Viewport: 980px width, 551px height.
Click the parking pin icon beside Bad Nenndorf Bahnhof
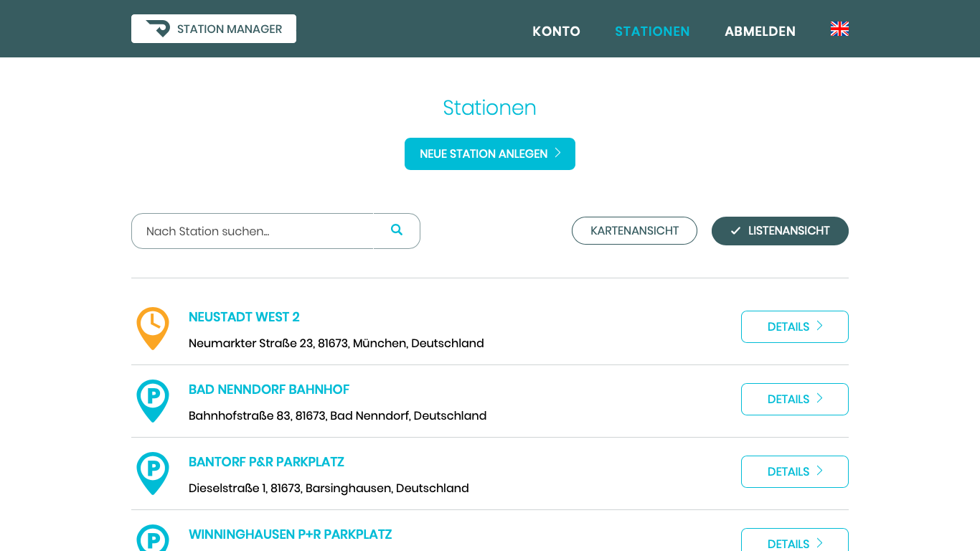(152, 401)
